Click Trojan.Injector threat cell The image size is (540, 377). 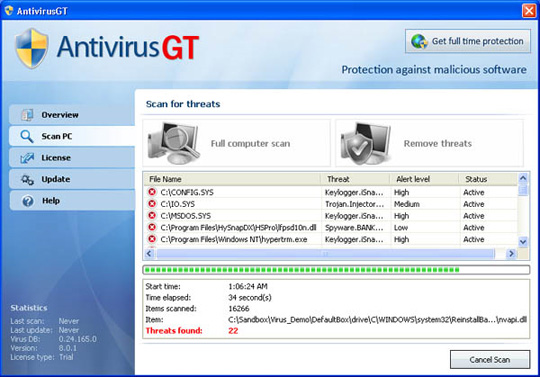(354, 204)
